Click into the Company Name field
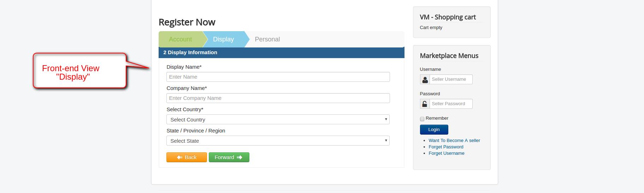Screen dimensions: 644x193 (278, 98)
